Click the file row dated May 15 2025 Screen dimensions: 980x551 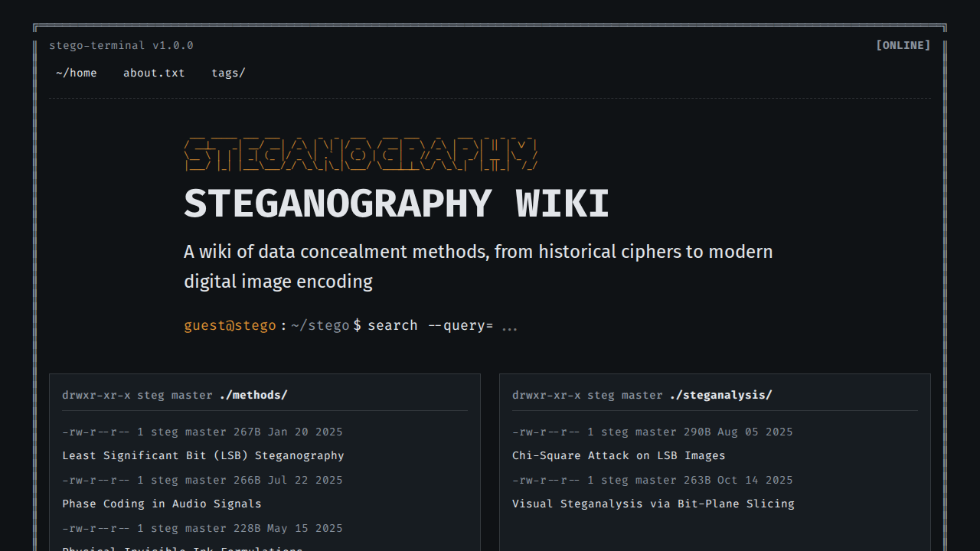(x=202, y=528)
